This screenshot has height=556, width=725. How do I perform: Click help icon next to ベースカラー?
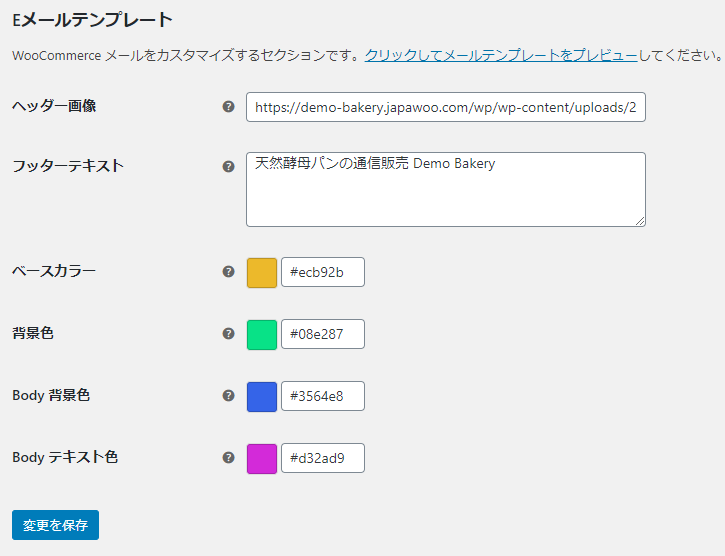[x=228, y=272]
